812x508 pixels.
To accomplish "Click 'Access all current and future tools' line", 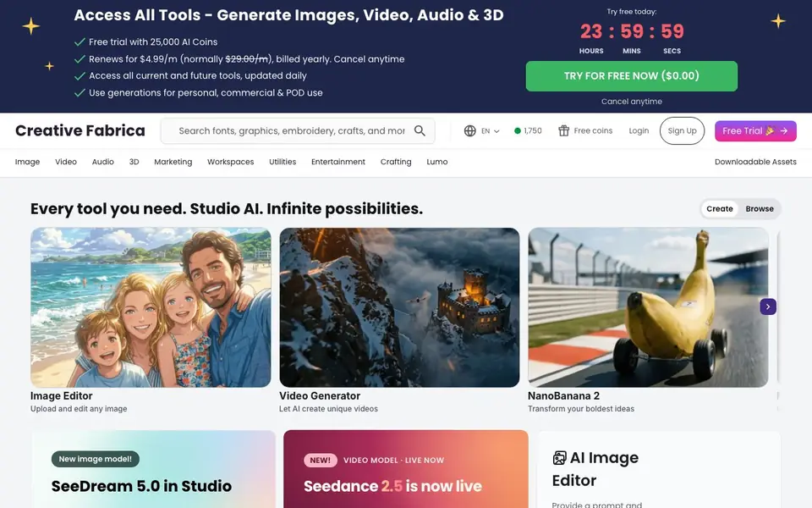I will pyautogui.click(x=198, y=75).
